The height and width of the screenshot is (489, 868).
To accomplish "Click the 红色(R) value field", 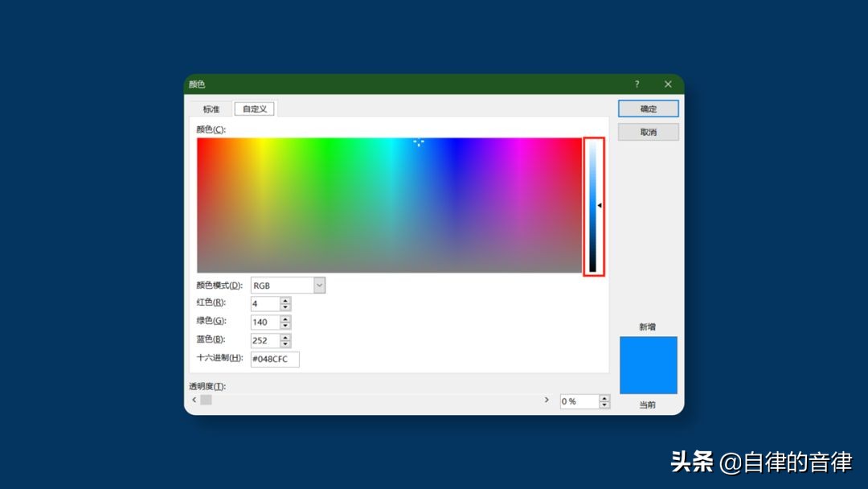I will tap(265, 303).
